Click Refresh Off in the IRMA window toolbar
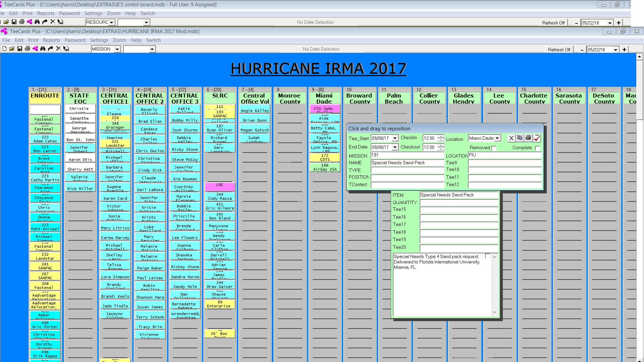The height and width of the screenshot is (362, 644). click(559, 50)
